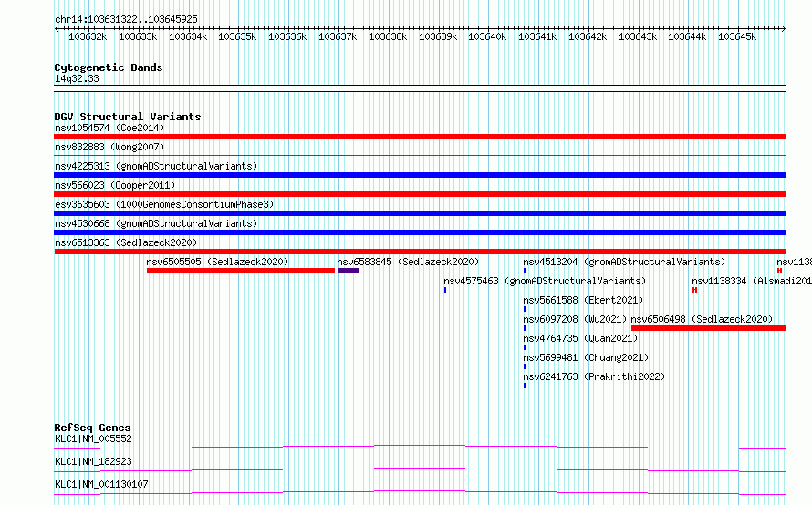The image size is (812, 505).
Task: Open esv3635603 (1000GenomesConsortiumPhase3) label
Action: 164,204
